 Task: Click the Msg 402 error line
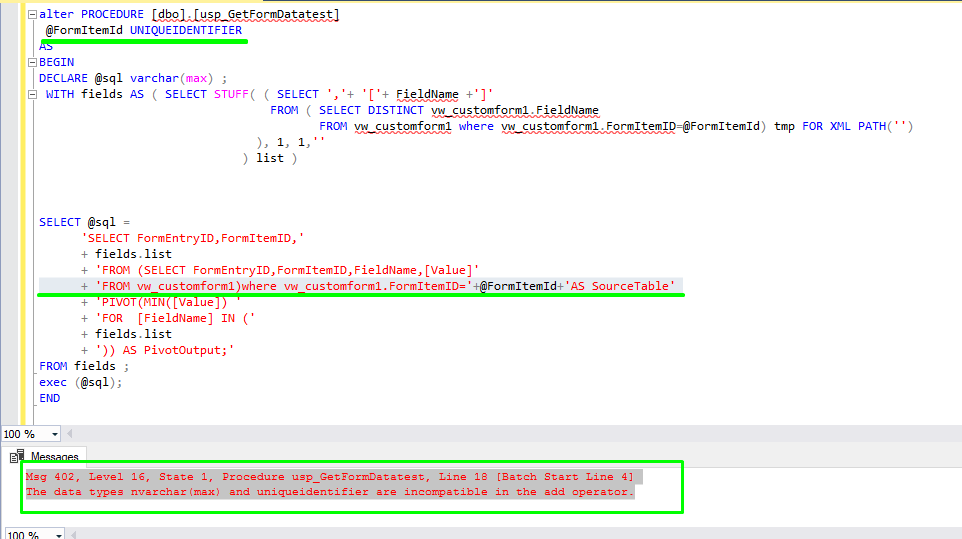coord(329,476)
